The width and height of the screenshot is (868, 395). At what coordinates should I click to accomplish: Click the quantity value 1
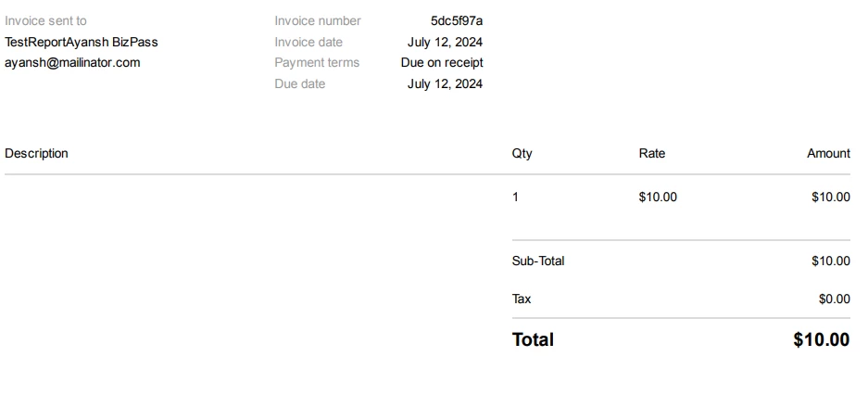tap(516, 197)
